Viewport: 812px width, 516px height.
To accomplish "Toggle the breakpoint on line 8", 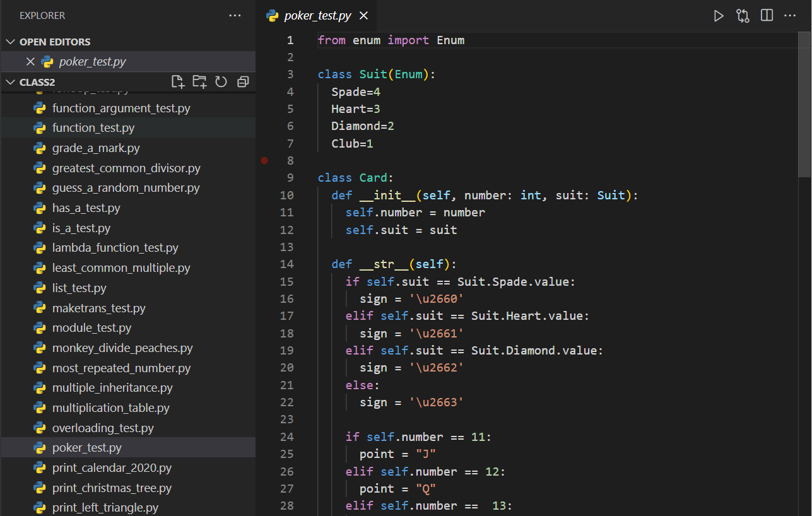I will point(264,161).
